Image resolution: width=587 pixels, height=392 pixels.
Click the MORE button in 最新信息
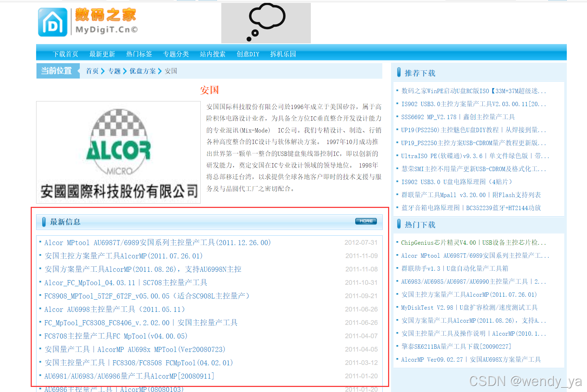(x=366, y=221)
